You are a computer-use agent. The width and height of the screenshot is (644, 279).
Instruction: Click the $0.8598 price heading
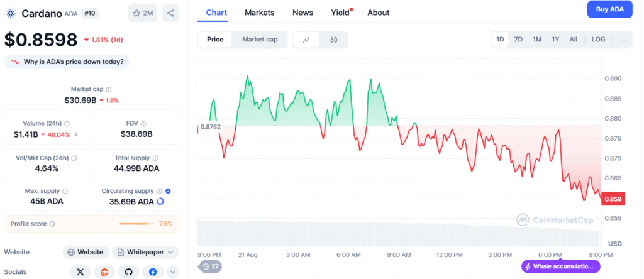pyautogui.click(x=41, y=40)
